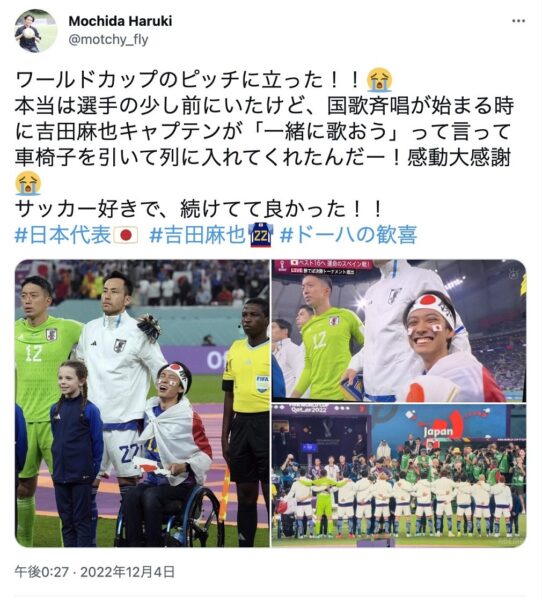Click the 2022年12月4日 date
Image resolution: width=542 pixels, height=600 pixels.
coord(127,572)
